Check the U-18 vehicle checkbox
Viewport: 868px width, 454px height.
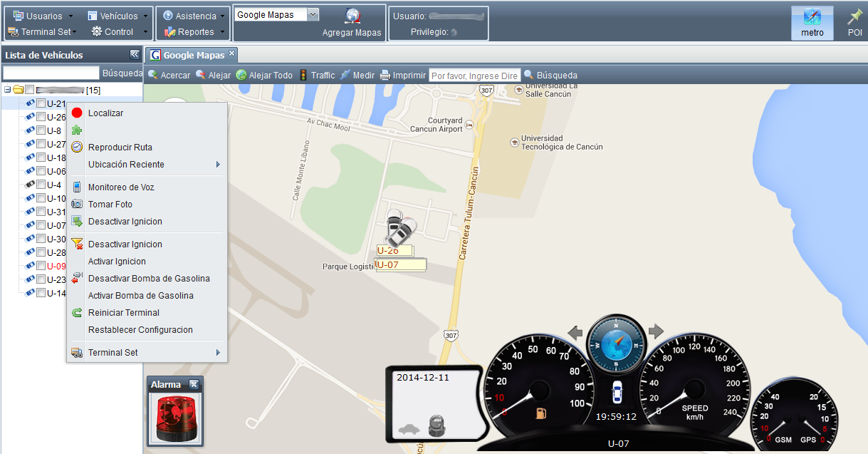(41, 158)
